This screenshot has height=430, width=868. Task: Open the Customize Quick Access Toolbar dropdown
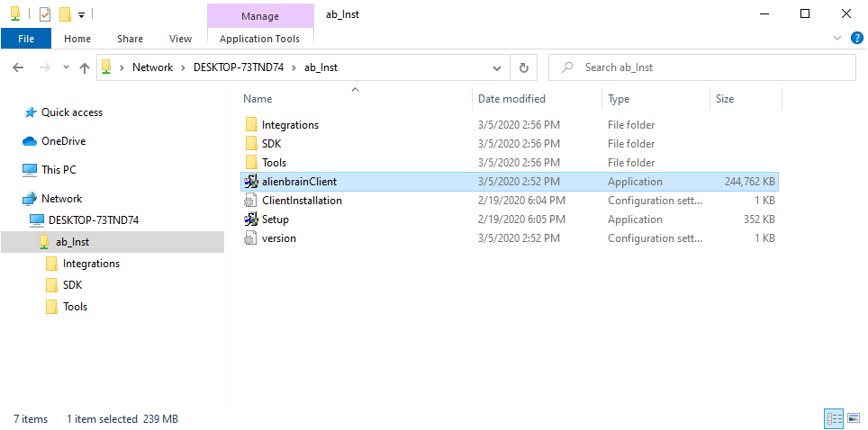[81, 14]
